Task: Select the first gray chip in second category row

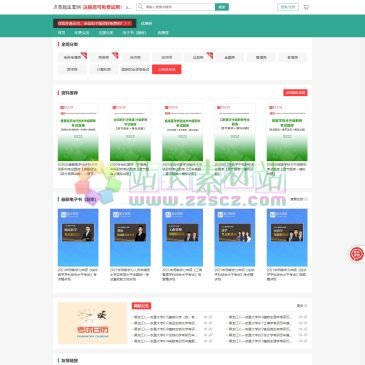Action: (x=72, y=69)
